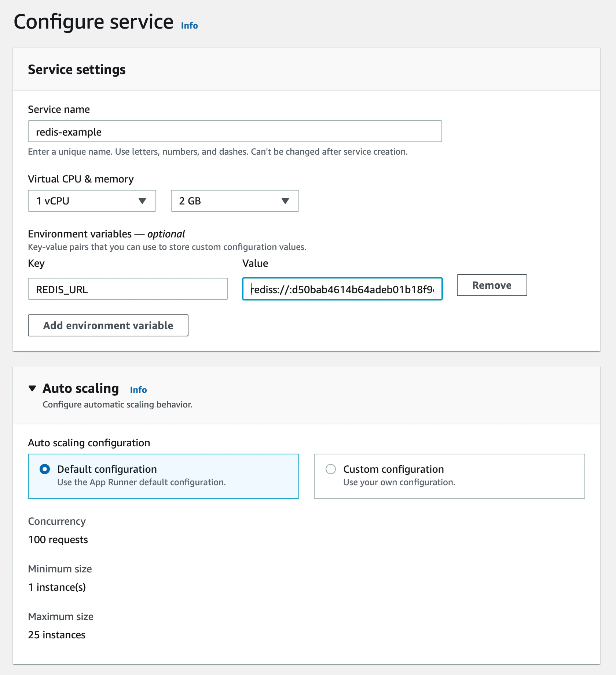The width and height of the screenshot is (616, 675).
Task: Click the vCPU dropdown arrow icon
Action: (x=142, y=201)
